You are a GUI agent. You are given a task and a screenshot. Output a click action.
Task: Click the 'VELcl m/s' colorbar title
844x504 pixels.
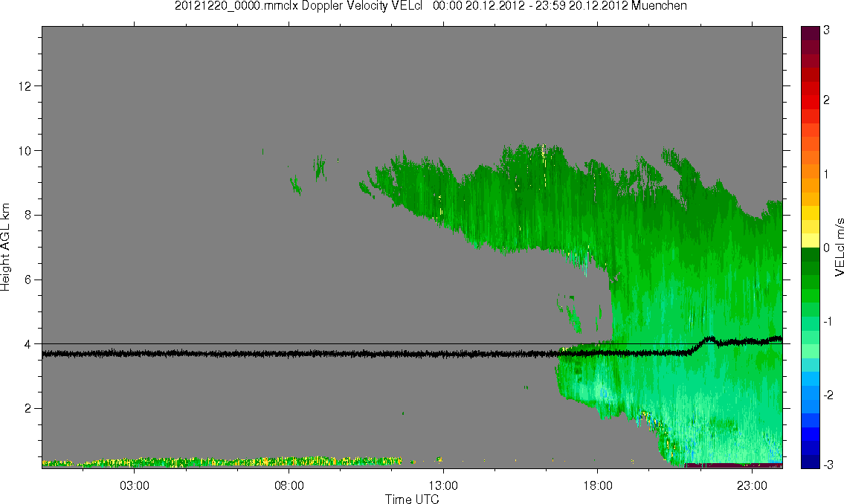(x=839, y=247)
